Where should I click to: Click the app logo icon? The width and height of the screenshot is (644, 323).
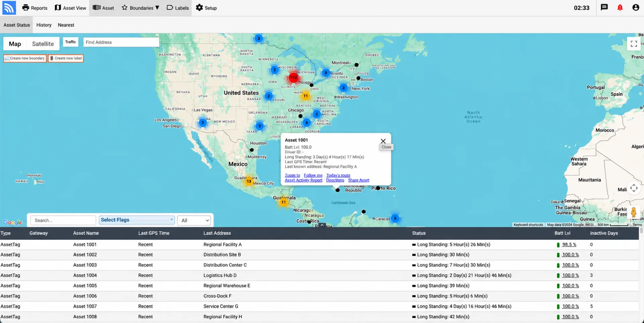click(x=9, y=8)
